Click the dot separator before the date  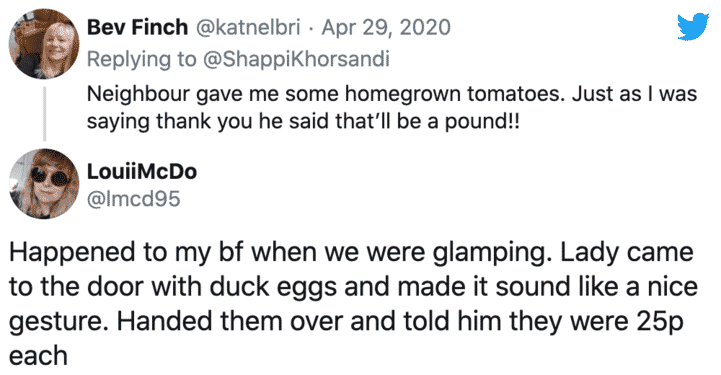311,28
